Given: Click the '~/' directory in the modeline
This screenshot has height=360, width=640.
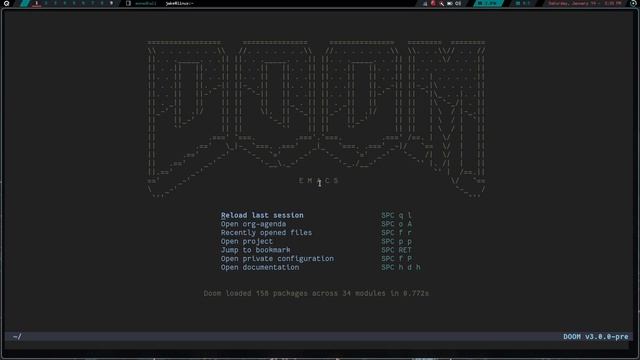Looking at the screenshot, I should click(x=17, y=337).
